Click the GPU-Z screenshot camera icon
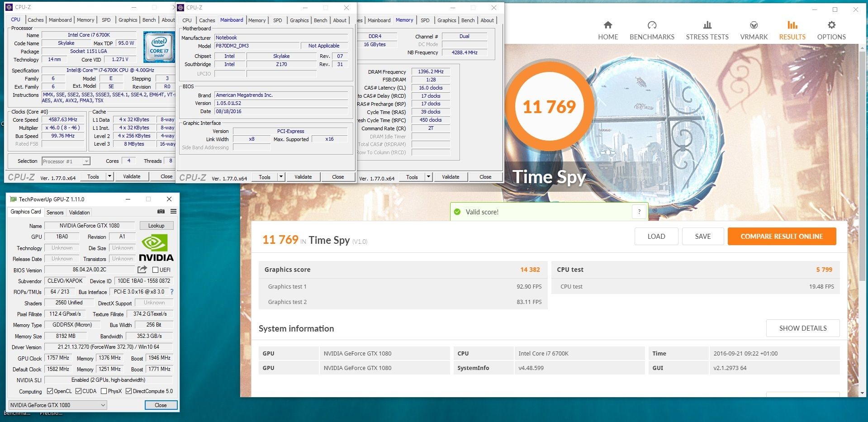Viewport: 868px width, 422px height. click(x=161, y=211)
